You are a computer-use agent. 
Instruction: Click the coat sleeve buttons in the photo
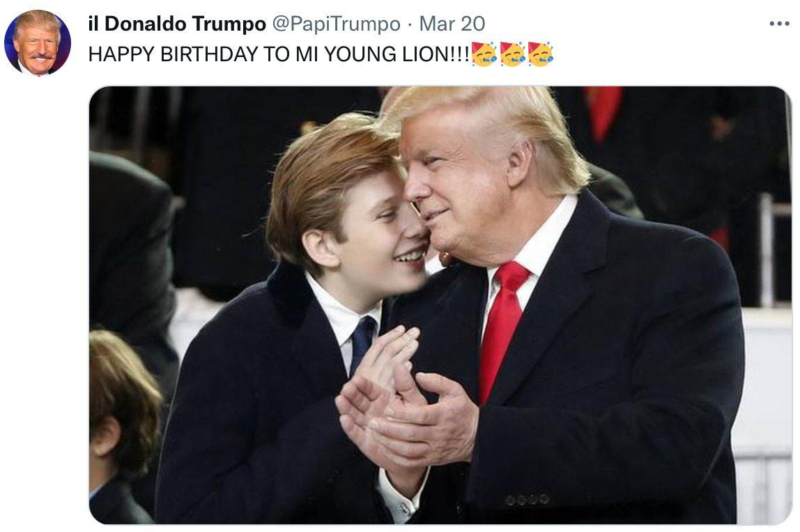(x=527, y=499)
